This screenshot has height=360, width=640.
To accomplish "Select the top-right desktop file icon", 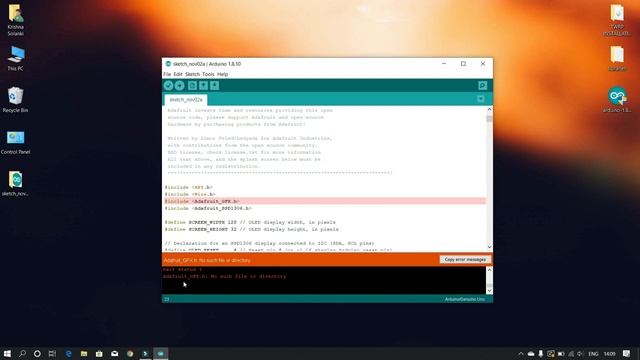I will (x=617, y=20).
